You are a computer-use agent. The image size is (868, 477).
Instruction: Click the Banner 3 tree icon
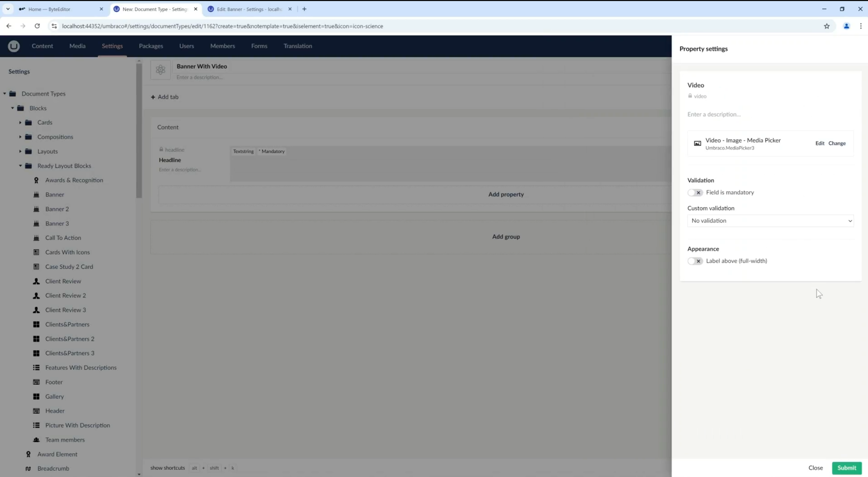[x=36, y=224]
